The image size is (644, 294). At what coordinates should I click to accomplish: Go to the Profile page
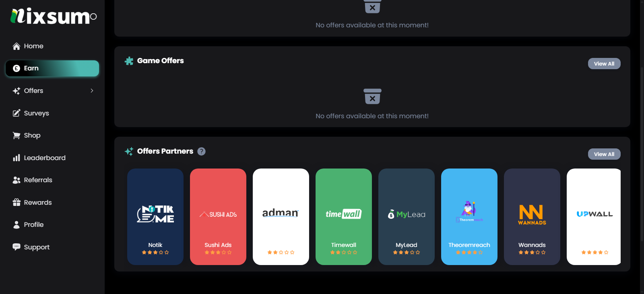click(33, 225)
